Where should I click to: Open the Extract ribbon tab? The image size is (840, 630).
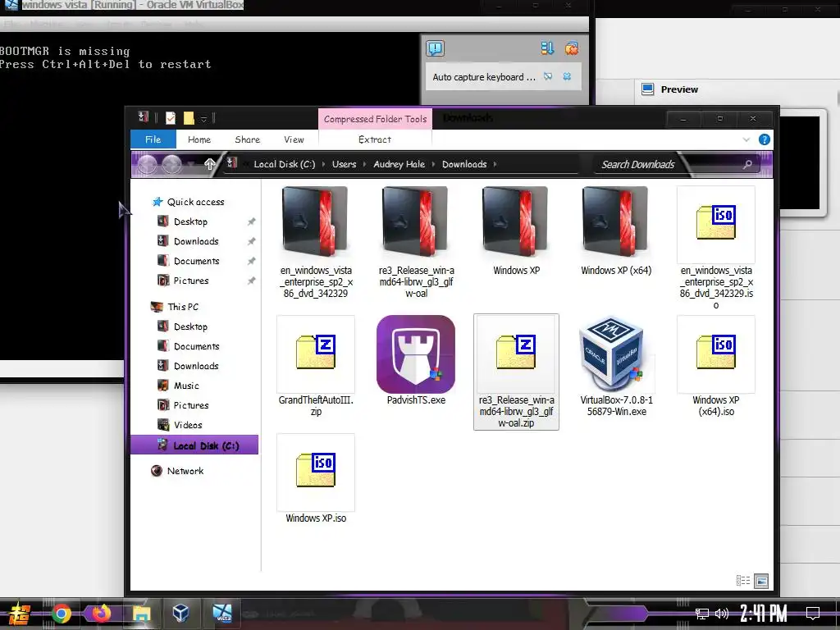click(x=374, y=139)
